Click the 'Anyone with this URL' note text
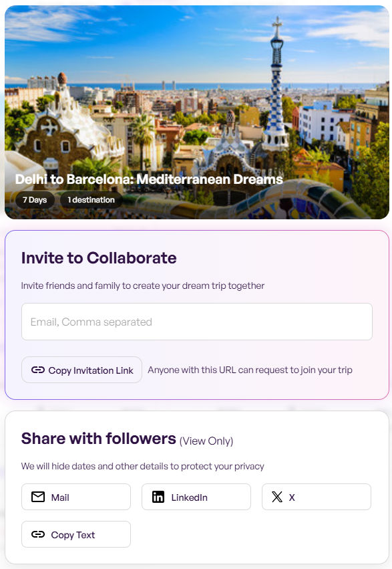The height and width of the screenshot is (569, 392). pos(250,370)
